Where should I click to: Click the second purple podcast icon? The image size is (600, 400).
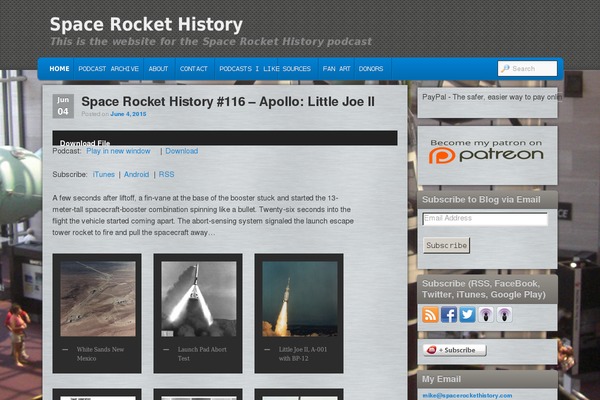pyautogui.click(x=504, y=315)
